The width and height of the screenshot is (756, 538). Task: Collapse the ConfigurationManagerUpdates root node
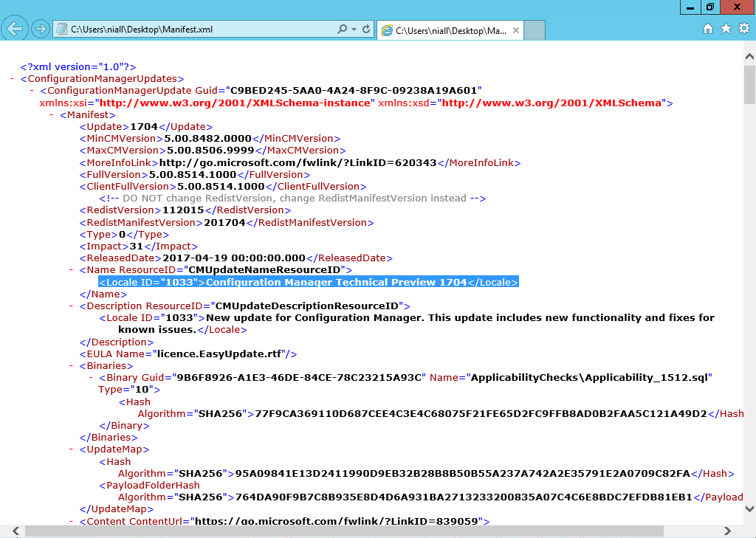(x=12, y=78)
